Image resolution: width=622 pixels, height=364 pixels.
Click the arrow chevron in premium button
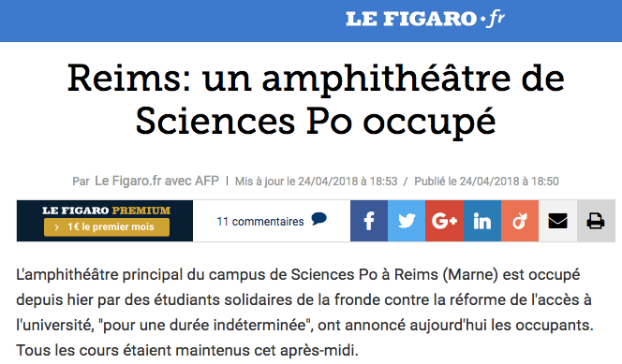pyautogui.click(x=57, y=227)
